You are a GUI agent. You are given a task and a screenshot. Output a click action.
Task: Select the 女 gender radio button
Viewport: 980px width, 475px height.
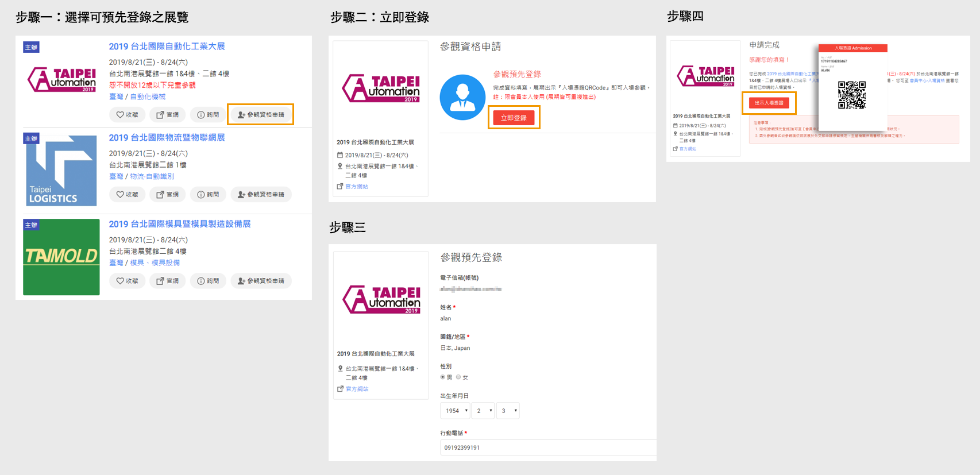click(458, 377)
